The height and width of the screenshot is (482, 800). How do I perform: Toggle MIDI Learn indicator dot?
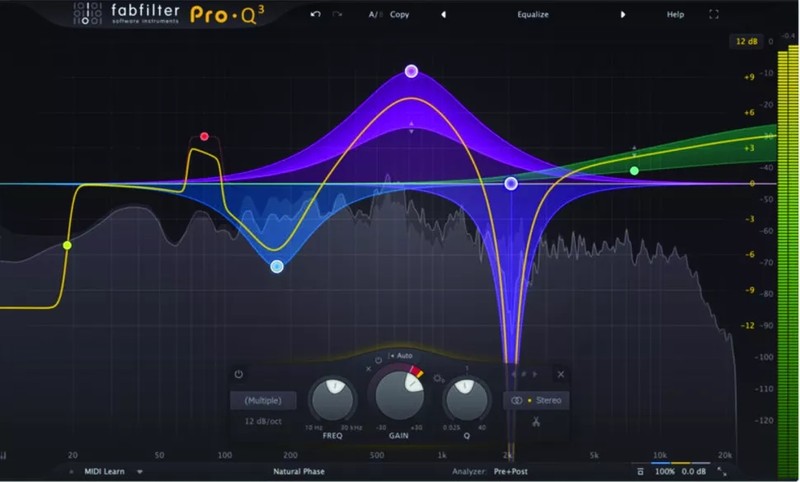pos(71,472)
